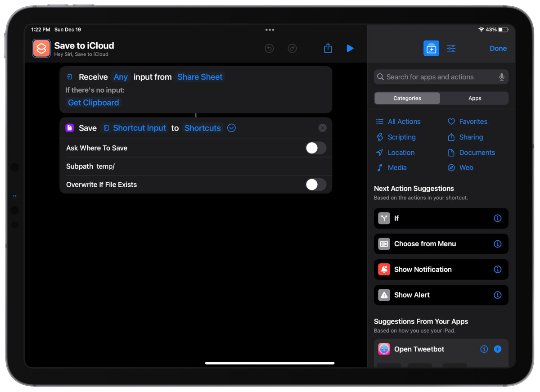Open the Save to iCloud shortcut icon
The width and height of the screenshot is (540, 392).
(41, 48)
